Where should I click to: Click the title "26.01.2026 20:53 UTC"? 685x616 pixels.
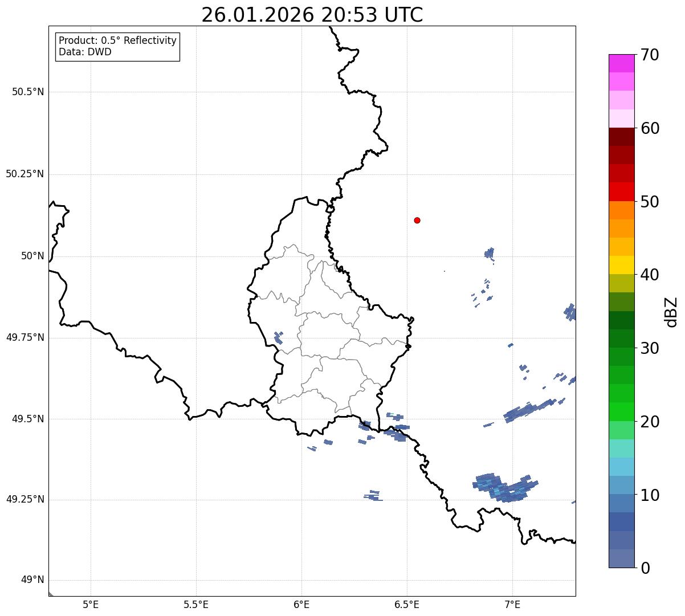point(312,15)
